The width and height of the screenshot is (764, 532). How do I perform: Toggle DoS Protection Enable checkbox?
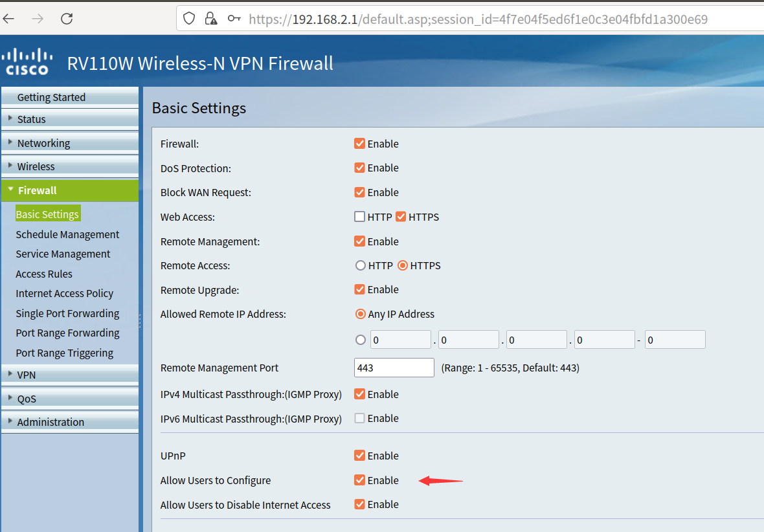coord(359,168)
